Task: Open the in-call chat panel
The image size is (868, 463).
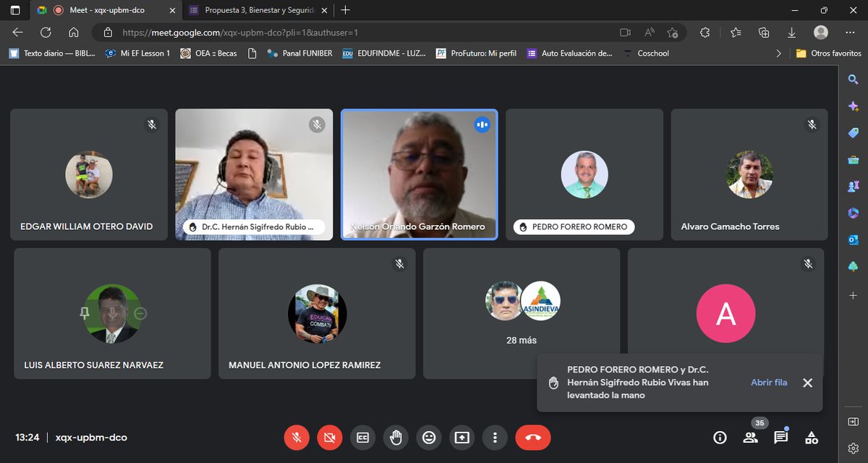Action: [x=780, y=438]
